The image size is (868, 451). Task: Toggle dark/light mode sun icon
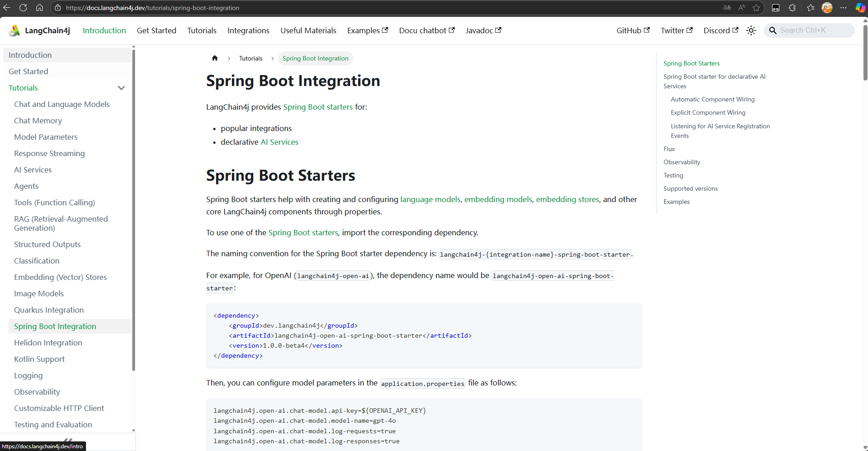coord(751,30)
